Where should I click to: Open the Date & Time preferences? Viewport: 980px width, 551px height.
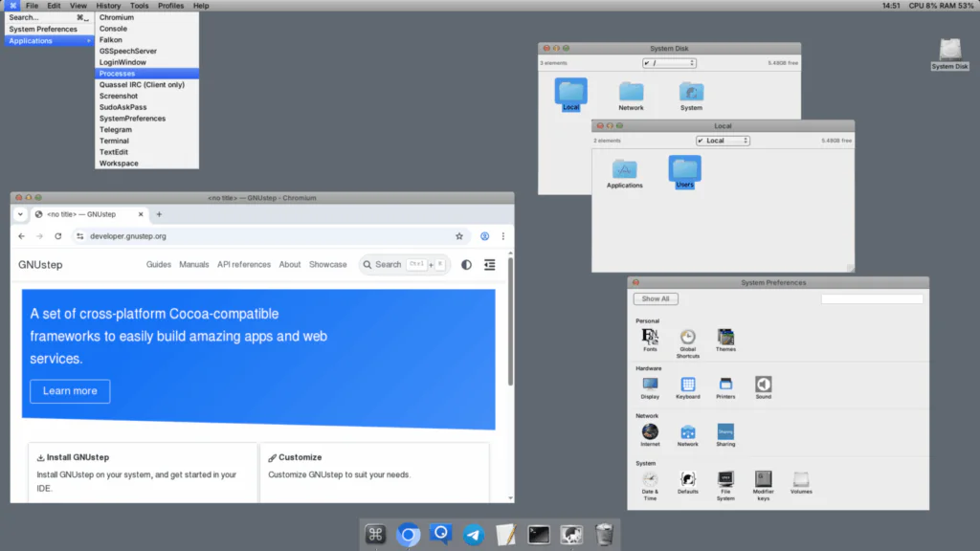pyautogui.click(x=650, y=479)
